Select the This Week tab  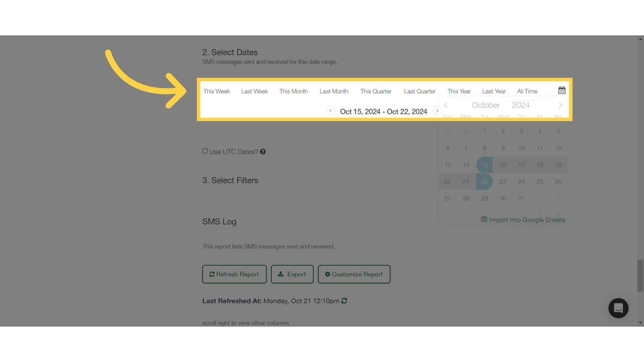pos(217,91)
